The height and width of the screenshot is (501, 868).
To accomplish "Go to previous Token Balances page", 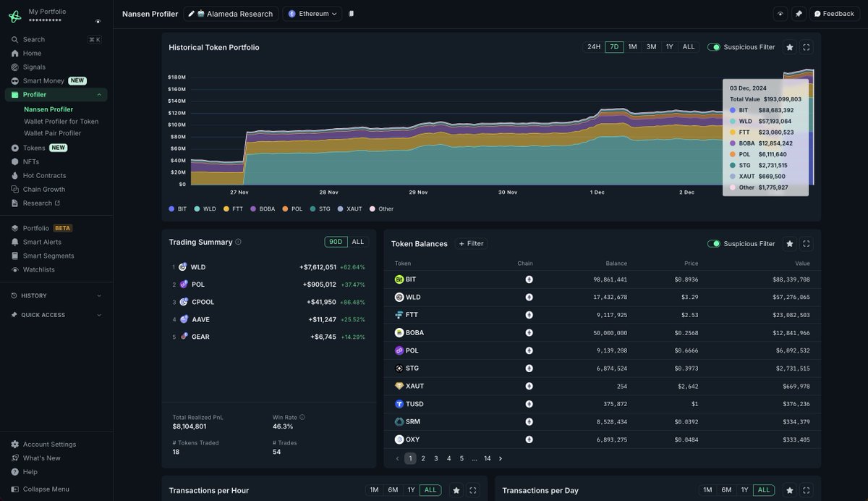I will 397,458.
